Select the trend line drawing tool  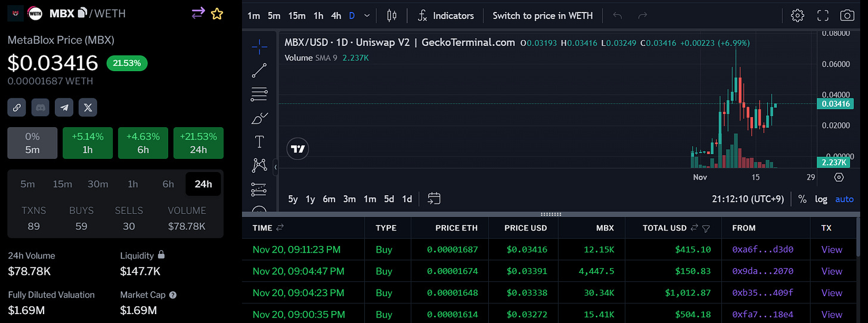(259, 70)
